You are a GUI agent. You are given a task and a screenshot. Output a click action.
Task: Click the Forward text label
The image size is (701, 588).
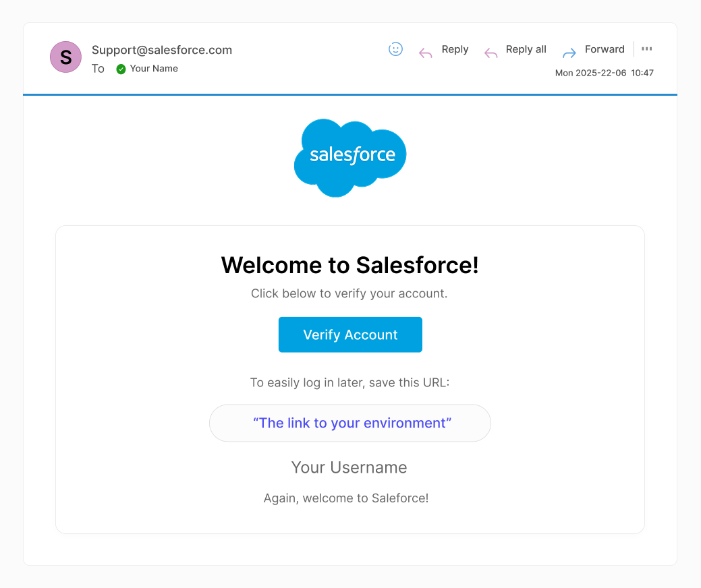pyautogui.click(x=605, y=49)
